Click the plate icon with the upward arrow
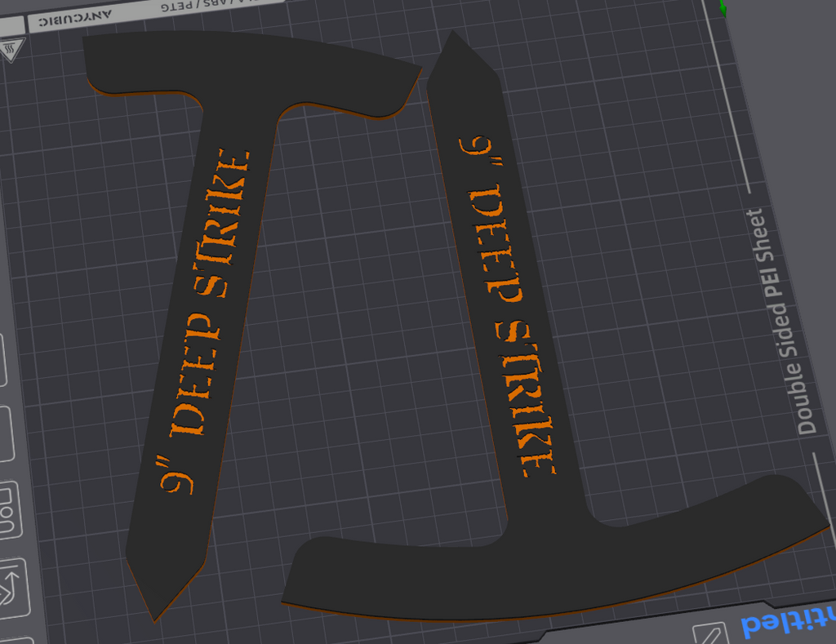Image resolution: width=836 pixels, height=644 pixels. 13,588
